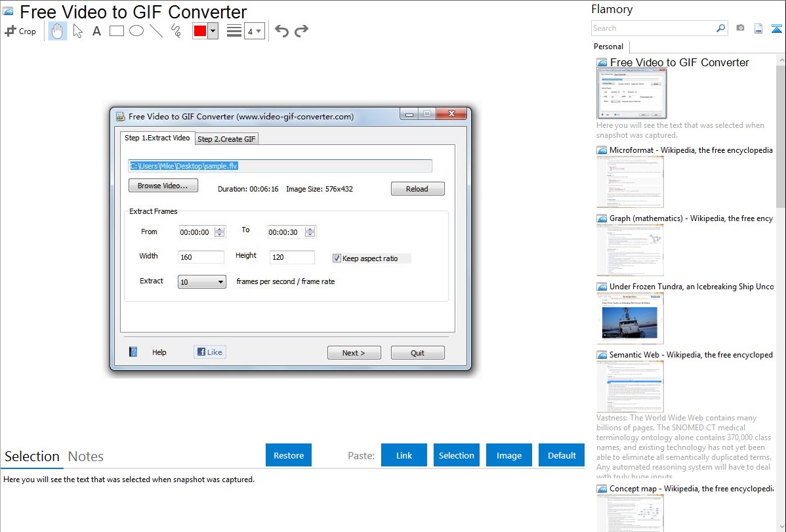Screen dimensions: 786x532
Task: Click the camera snapshot icon
Action: pyautogui.click(x=740, y=28)
